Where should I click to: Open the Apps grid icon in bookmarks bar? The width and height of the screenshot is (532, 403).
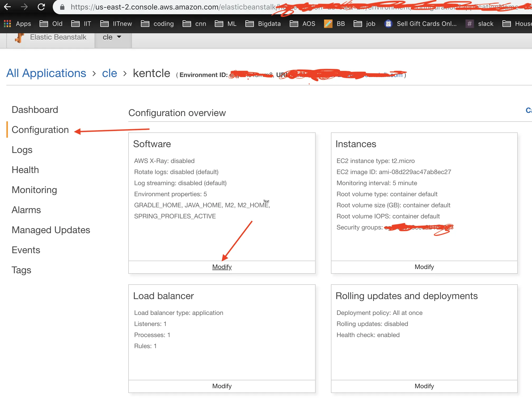7,24
